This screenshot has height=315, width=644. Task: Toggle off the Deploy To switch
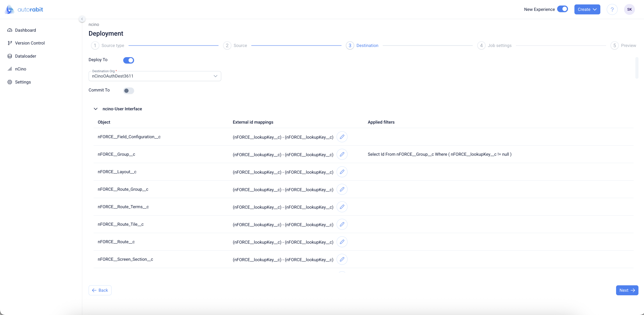coord(129,60)
